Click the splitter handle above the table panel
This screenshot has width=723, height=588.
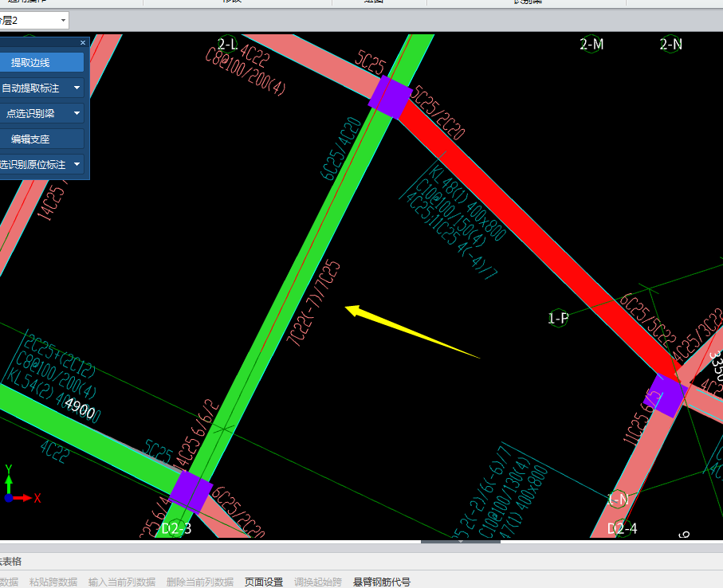click(x=461, y=542)
